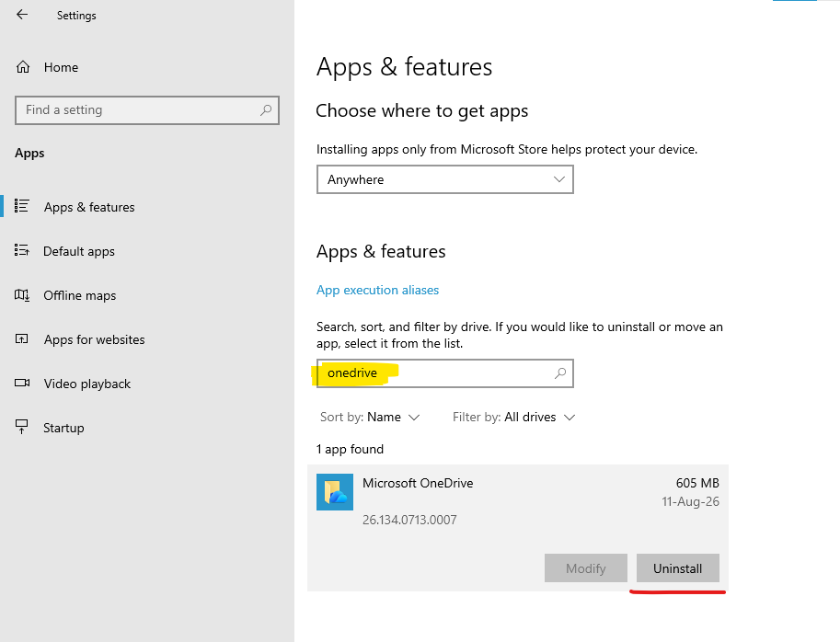Click the Find a setting search field
The width and height of the screenshot is (840, 642).
pos(147,109)
